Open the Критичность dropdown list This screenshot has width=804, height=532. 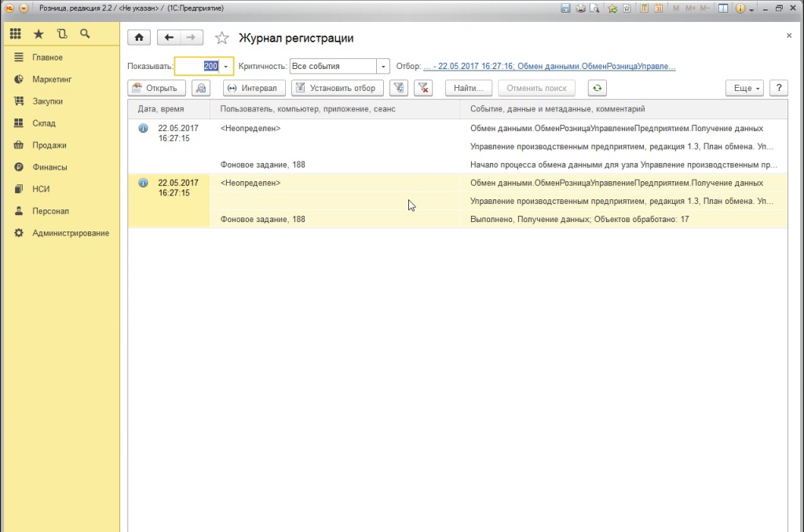382,67
